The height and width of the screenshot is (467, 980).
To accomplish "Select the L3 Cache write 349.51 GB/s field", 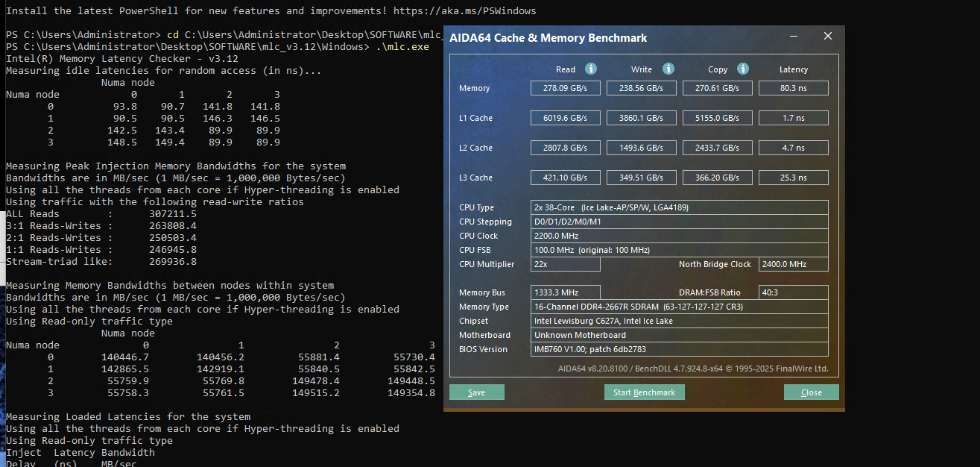I will pyautogui.click(x=642, y=178).
